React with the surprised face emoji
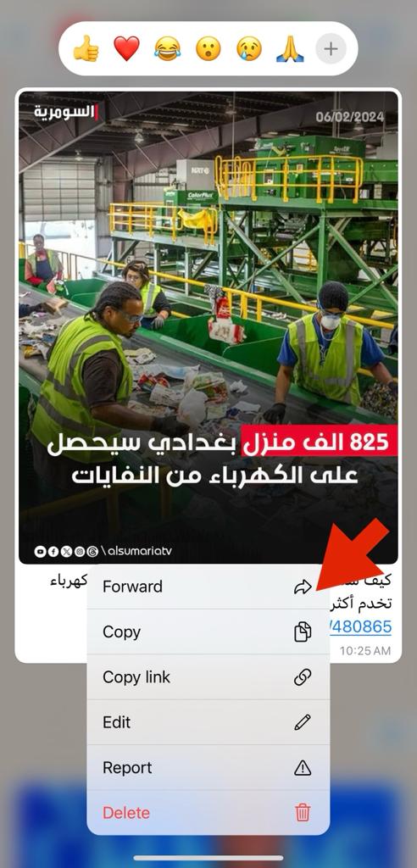 pyautogui.click(x=208, y=49)
